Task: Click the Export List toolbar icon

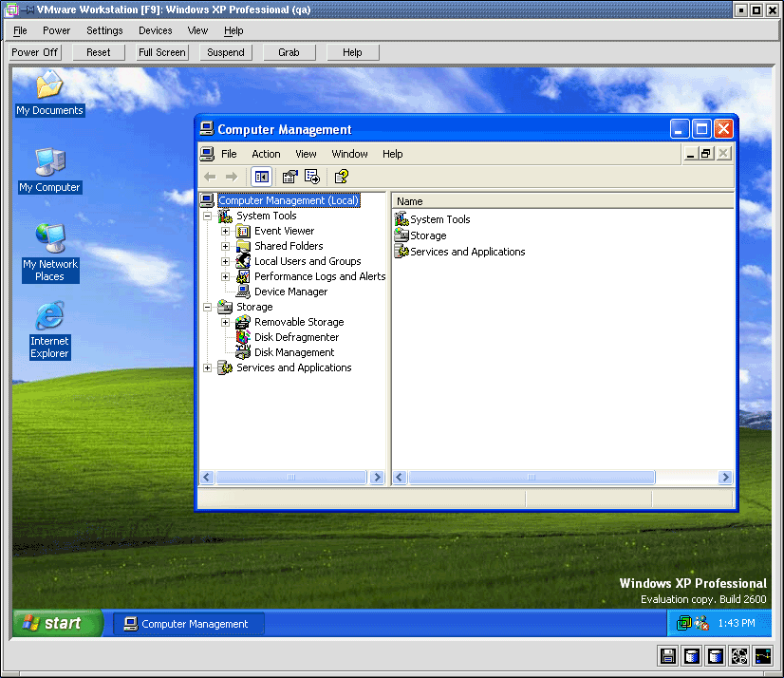Action: coord(312,177)
